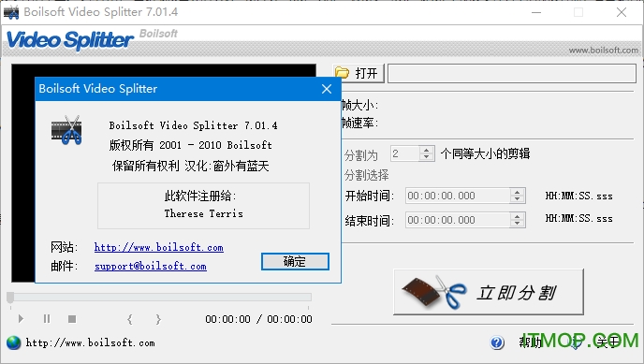The width and height of the screenshot is (644, 364).
Task: Click the folder icon on 打开 button
Action: [x=343, y=73]
